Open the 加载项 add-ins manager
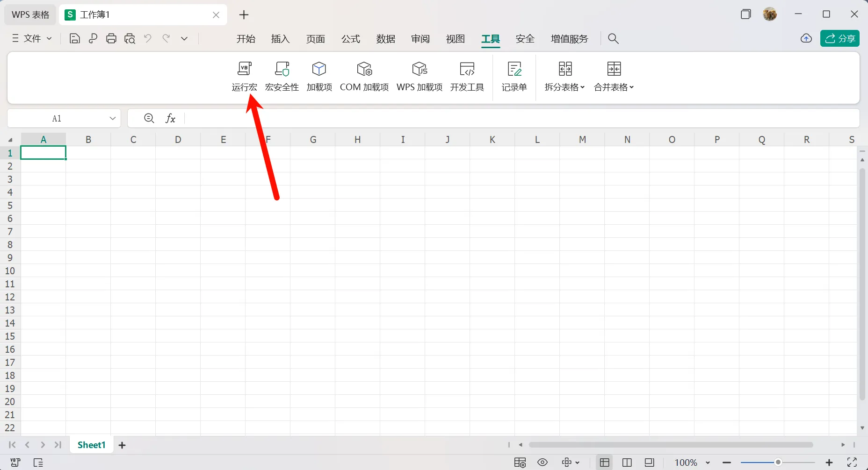868x470 pixels. coord(319,76)
